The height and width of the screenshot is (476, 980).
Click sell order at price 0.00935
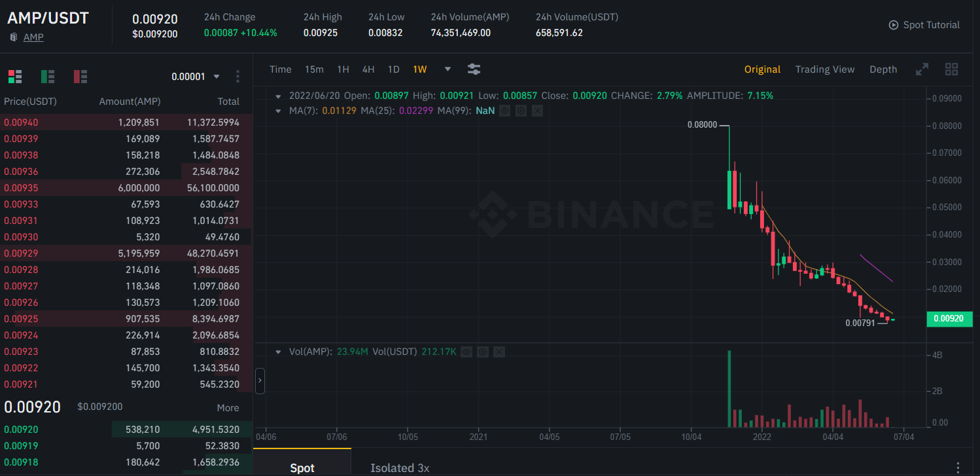click(126, 188)
